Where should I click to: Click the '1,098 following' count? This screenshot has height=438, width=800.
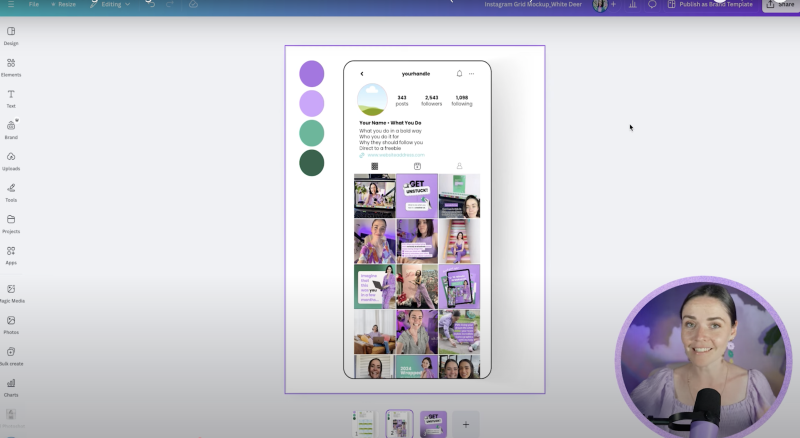pyautogui.click(x=462, y=101)
